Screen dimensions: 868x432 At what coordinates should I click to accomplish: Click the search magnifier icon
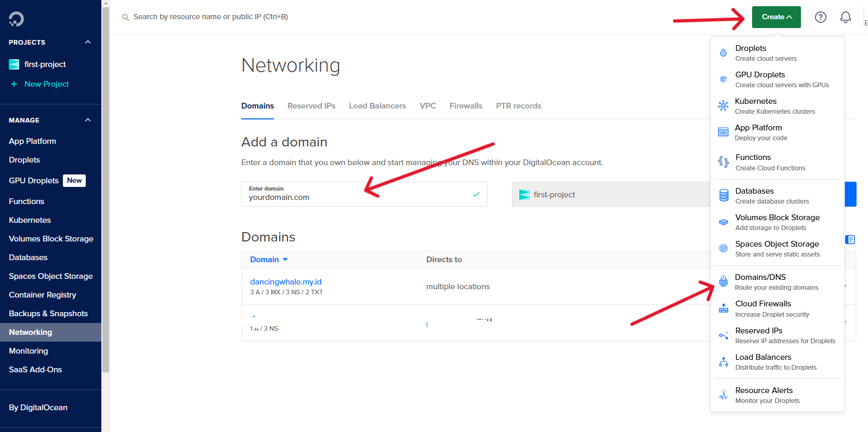[125, 17]
